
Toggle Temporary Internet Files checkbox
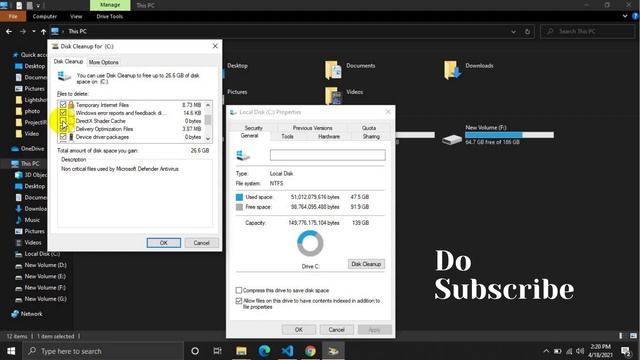pos(63,104)
